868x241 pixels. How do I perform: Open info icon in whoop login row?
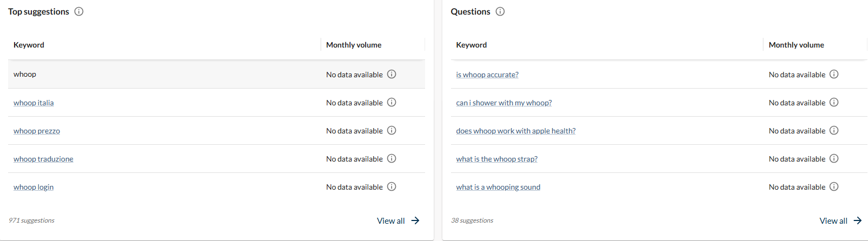(x=392, y=186)
